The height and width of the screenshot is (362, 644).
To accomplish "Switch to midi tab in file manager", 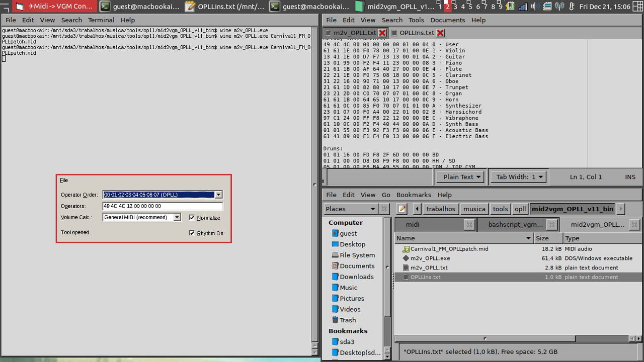I will (x=435, y=224).
